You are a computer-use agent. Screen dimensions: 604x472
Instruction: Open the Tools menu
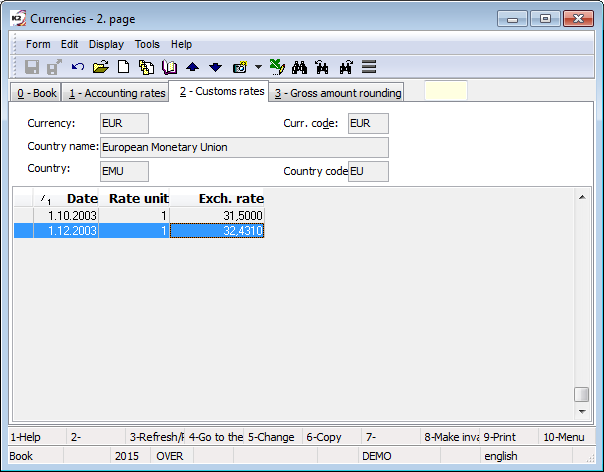click(147, 44)
